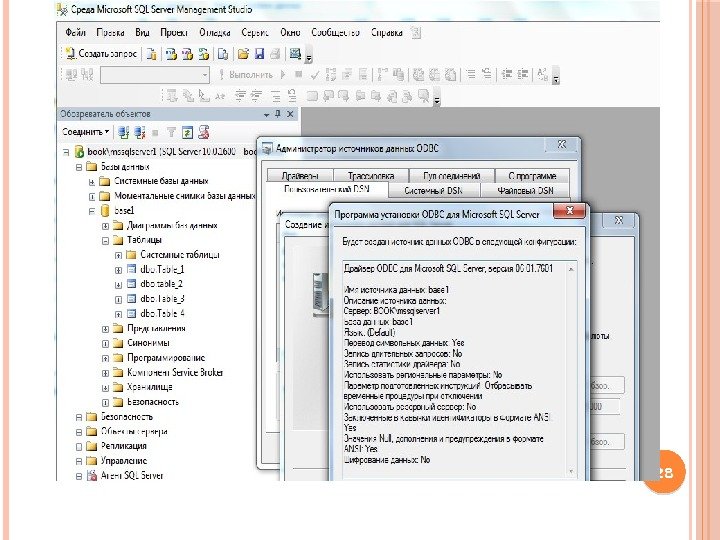720x540 pixels.
Task: Click the Parse checkmark icon
Action: point(314,75)
